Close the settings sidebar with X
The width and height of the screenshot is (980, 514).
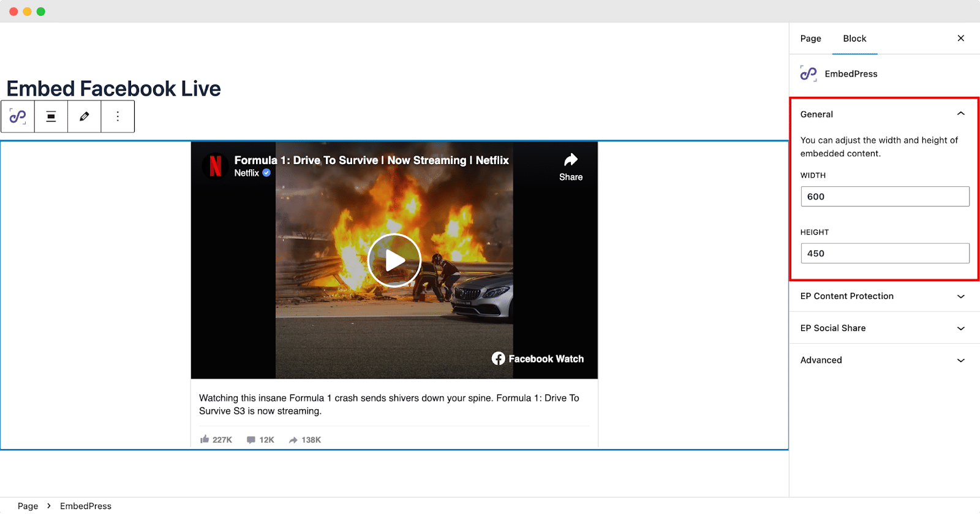coord(961,38)
